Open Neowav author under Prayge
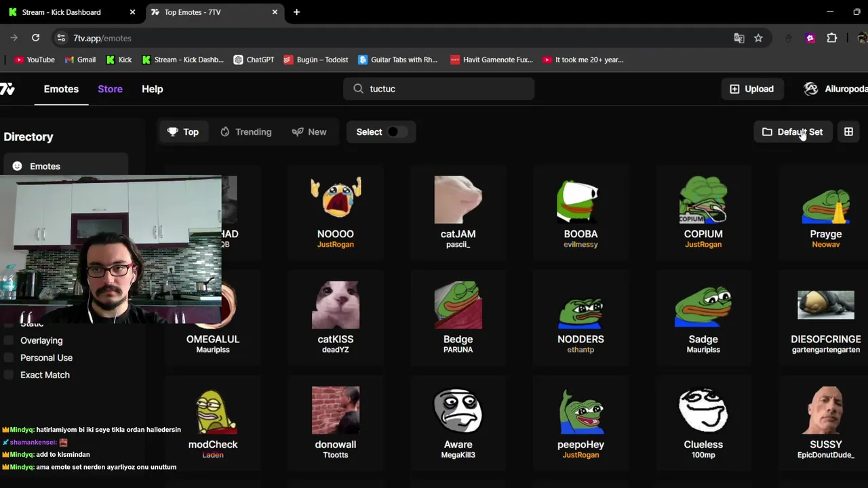 pos(826,245)
